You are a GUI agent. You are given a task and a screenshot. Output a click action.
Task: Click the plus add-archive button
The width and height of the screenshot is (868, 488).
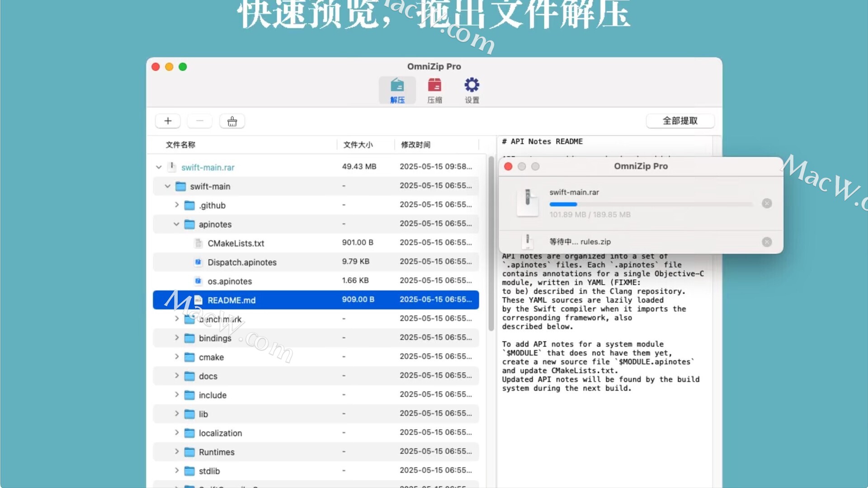(x=168, y=121)
